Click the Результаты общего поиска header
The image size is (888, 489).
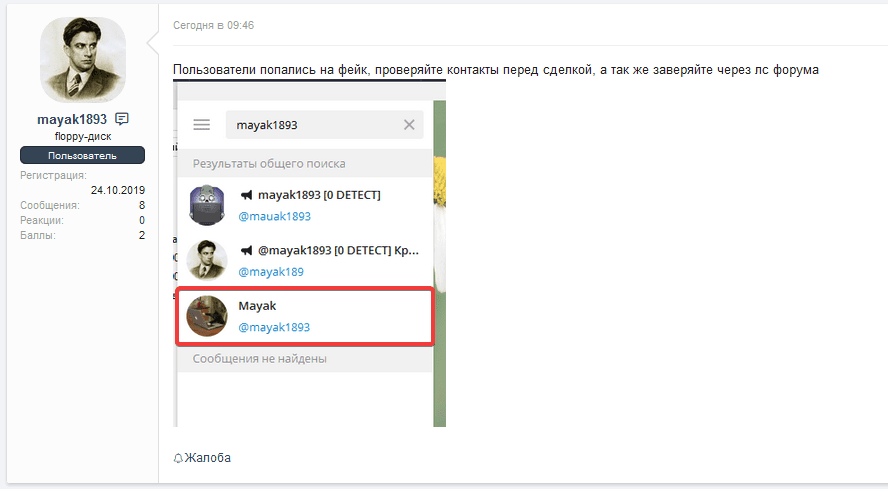point(269,164)
